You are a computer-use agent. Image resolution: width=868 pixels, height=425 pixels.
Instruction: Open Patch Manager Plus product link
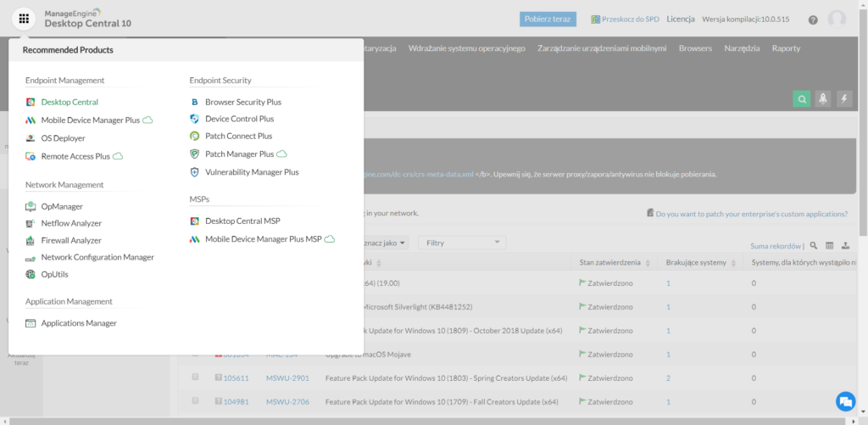pyautogui.click(x=240, y=154)
